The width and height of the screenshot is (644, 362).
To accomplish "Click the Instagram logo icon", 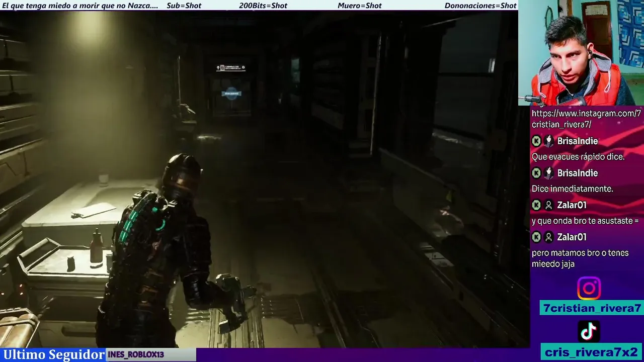I will [589, 289].
